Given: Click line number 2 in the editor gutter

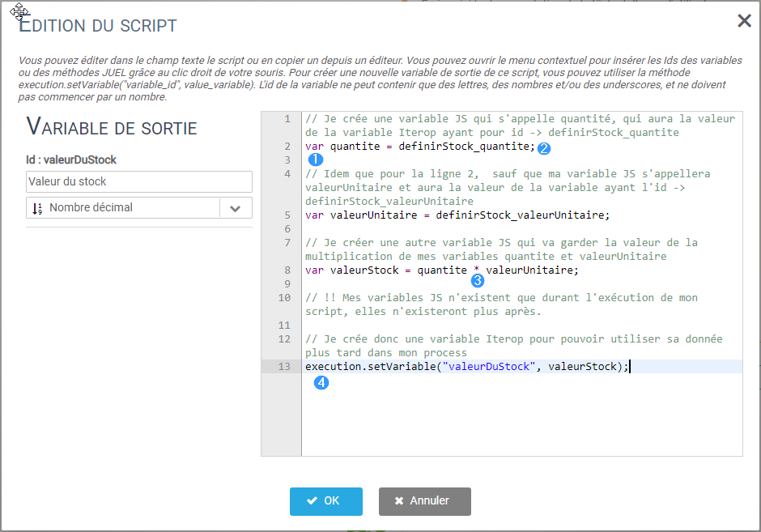Looking at the screenshot, I should pyautogui.click(x=287, y=147).
